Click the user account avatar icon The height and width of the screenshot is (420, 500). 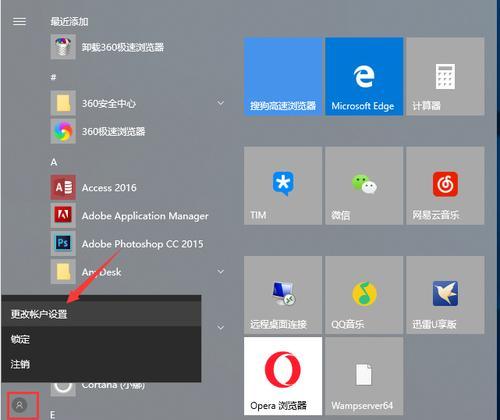tap(19, 405)
